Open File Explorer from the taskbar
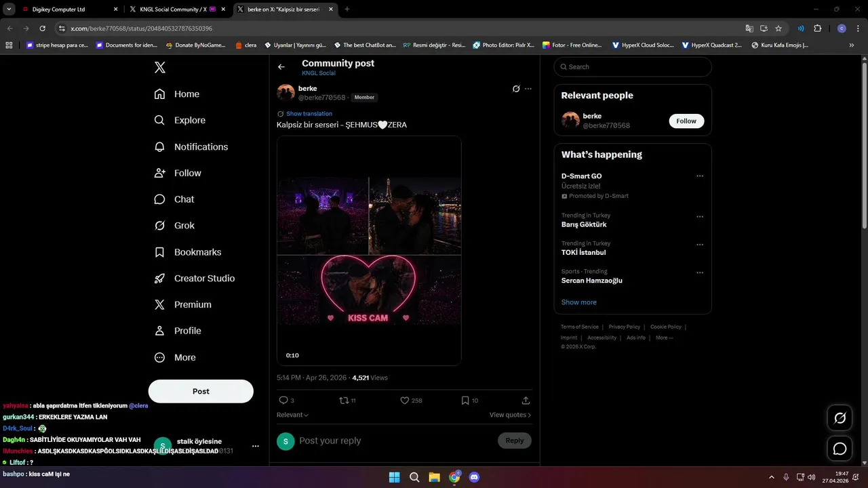 coord(434,477)
